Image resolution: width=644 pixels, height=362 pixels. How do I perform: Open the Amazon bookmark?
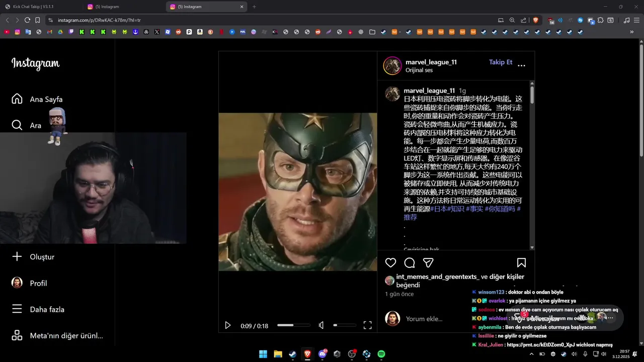click(200, 32)
